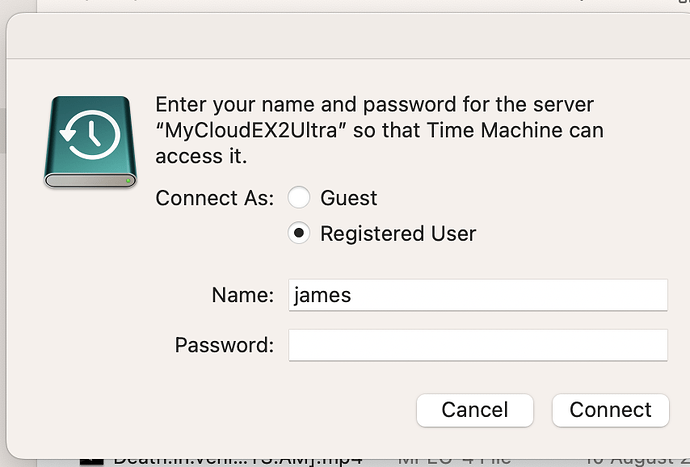Click the 10 August date entry behind dialog
690x467 pixels.
point(636,461)
